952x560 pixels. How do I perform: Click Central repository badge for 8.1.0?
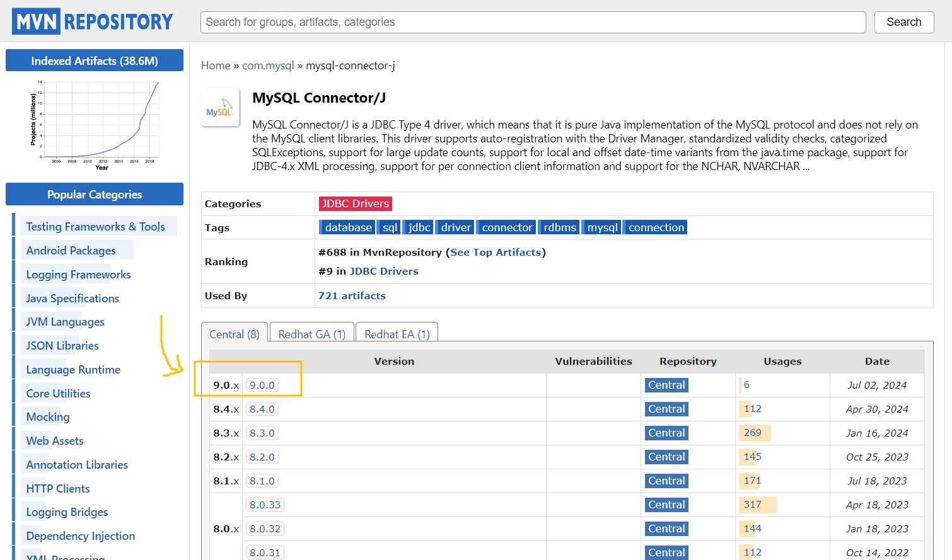666,481
